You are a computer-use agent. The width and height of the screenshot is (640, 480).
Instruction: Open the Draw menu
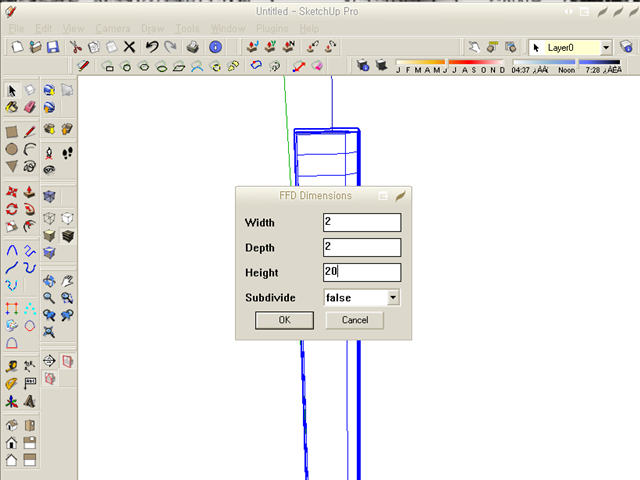(153, 29)
